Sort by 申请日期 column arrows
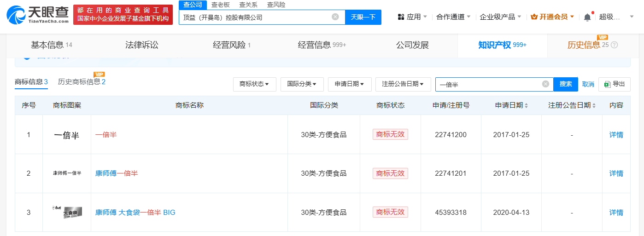The width and height of the screenshot is (644, 236). (x=526, y=105)
